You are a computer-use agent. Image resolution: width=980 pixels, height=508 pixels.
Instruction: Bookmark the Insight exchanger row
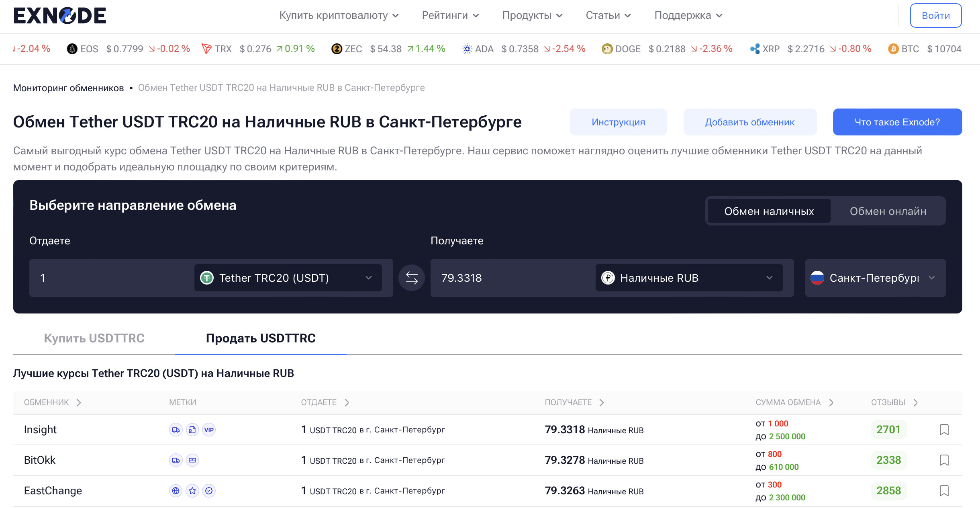944,430
